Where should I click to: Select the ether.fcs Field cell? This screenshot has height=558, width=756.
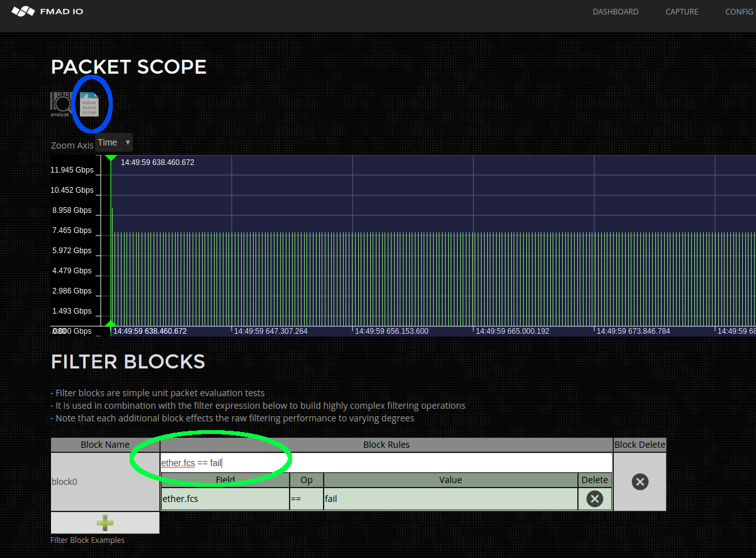[x=225, y=499]
